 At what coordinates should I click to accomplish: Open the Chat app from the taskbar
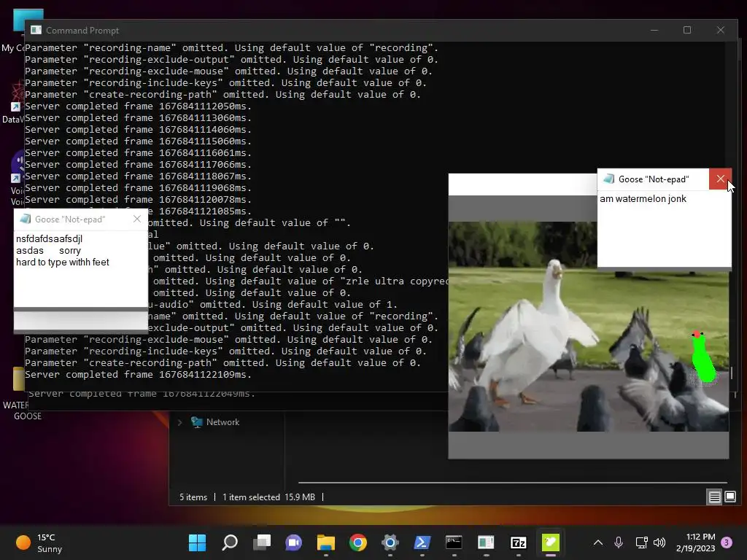tap(293, 542)
